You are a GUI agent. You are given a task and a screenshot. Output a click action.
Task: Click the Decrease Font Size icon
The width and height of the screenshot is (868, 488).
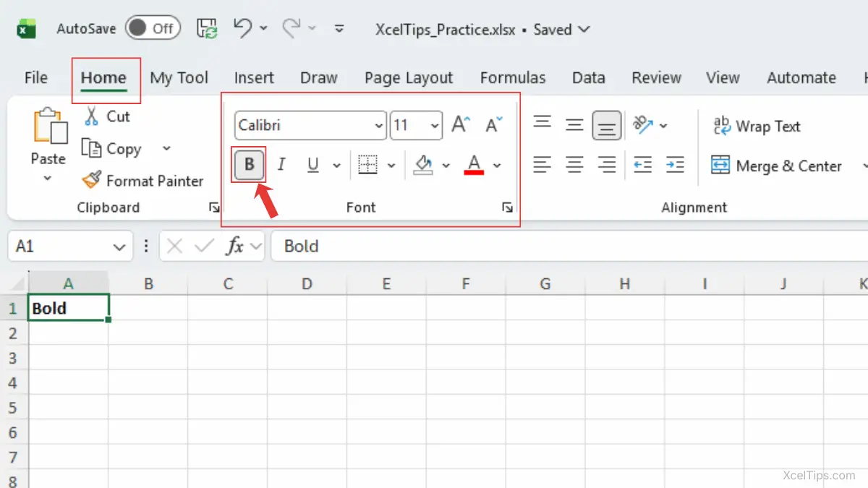pyautogui.click(x=494, y=125)
